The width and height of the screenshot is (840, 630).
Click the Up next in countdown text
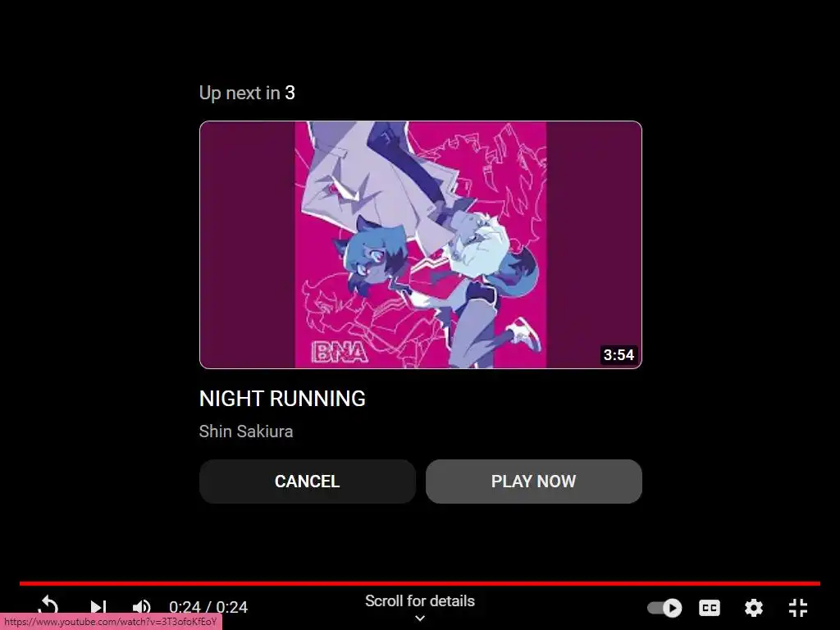tap(247, 93)
